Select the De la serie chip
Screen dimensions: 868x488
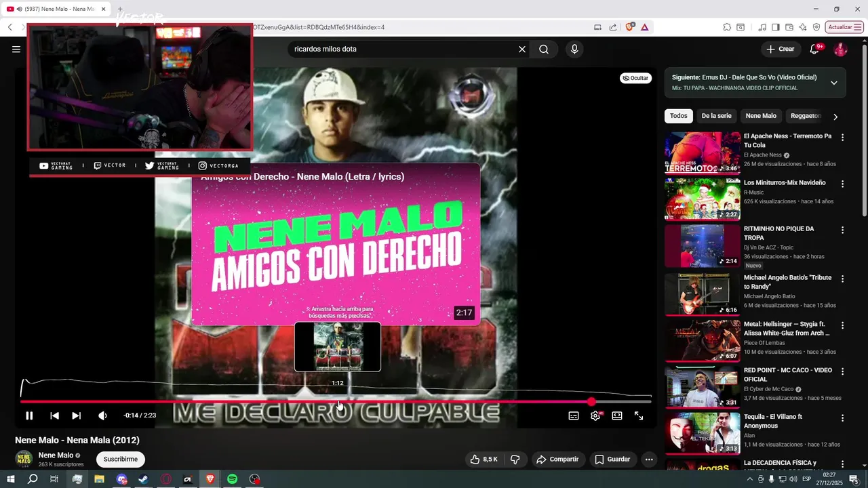[716, 116]
